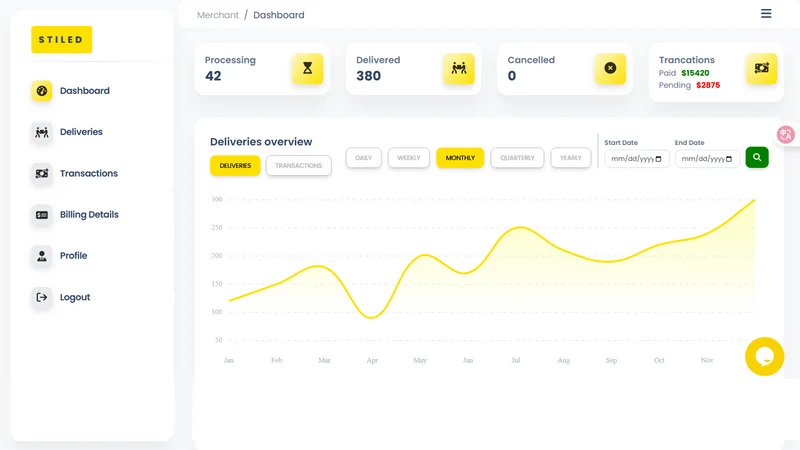Set chart range to QUARTERLY
The width and height of the screenshot is (800, 450).
517,158
